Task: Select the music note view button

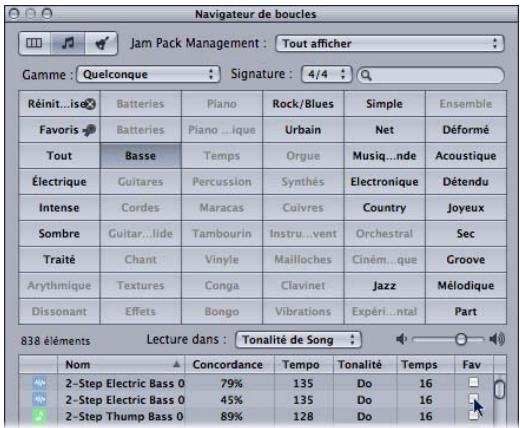Action: [x=68, y=43]
